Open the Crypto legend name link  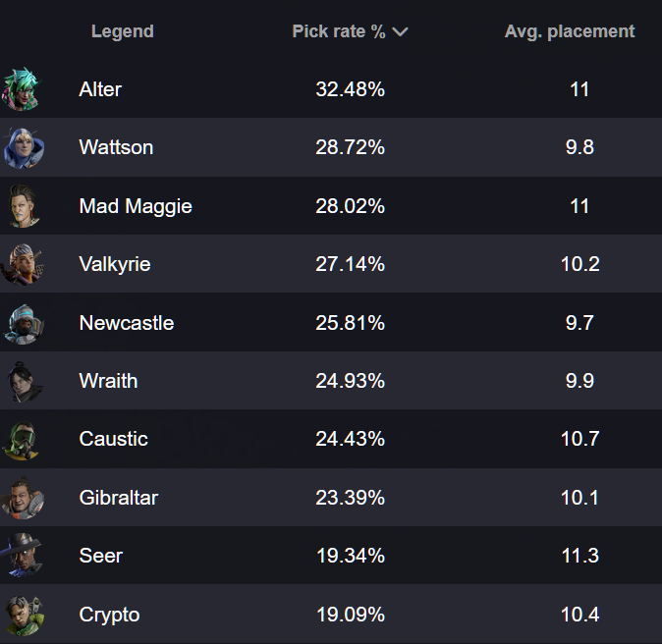tap(109, 615)
